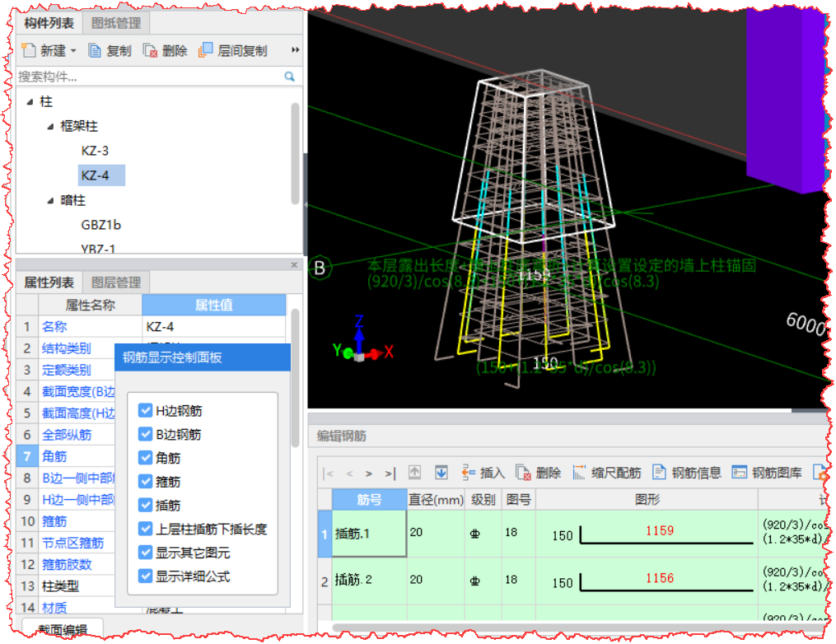This screenshot has height=644, width=836.
Task: Click the 节点区箍筋 property link
Action: (73, 544)
